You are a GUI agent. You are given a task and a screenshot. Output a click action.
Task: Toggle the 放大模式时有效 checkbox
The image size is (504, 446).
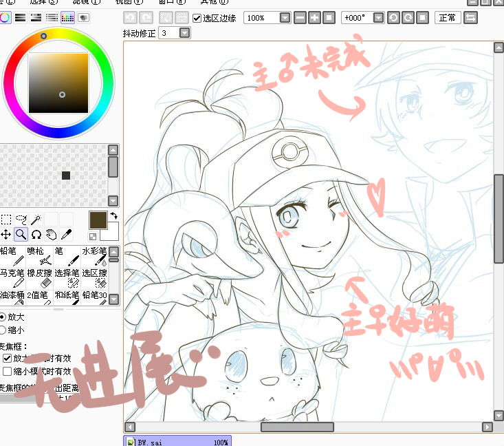point(7,358)
